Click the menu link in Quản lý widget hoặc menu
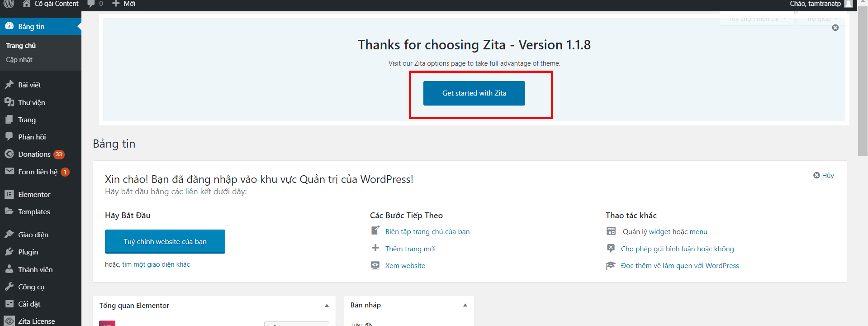Viewport: 868px width, 326px height. coord(698,232)
